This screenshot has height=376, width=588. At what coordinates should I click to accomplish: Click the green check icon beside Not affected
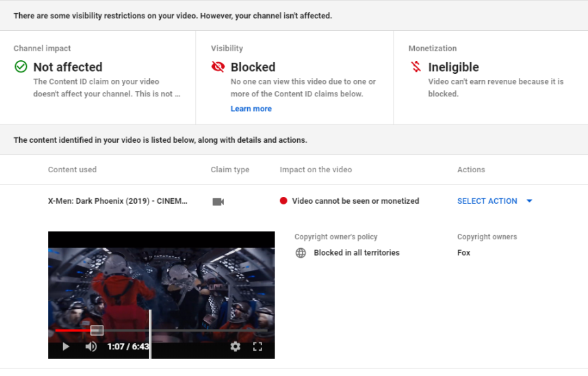(x=21, y=67)
